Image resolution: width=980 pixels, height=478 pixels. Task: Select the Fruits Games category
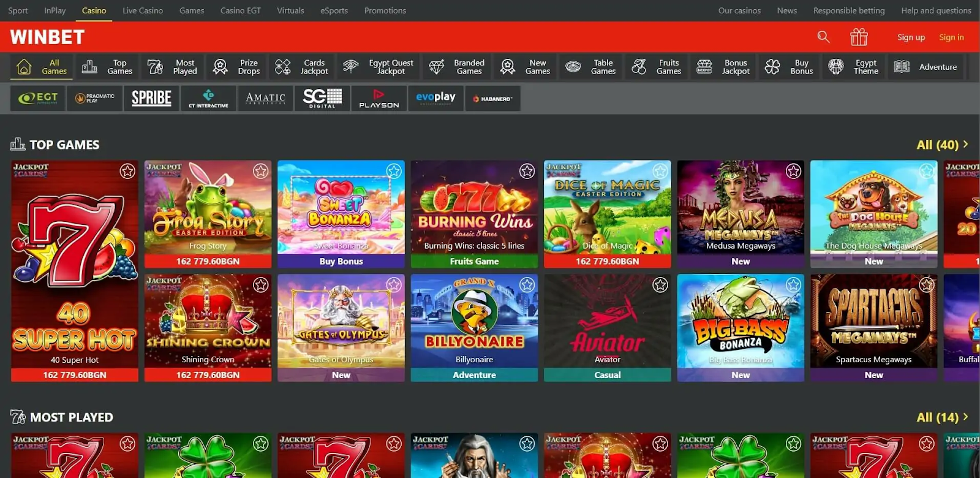point(657,67)
